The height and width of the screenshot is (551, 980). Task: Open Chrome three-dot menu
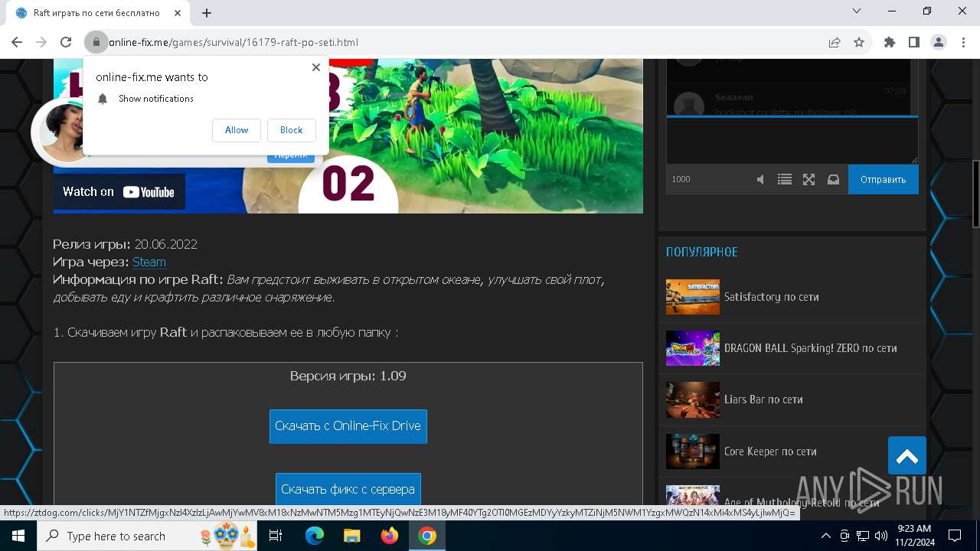963,42
